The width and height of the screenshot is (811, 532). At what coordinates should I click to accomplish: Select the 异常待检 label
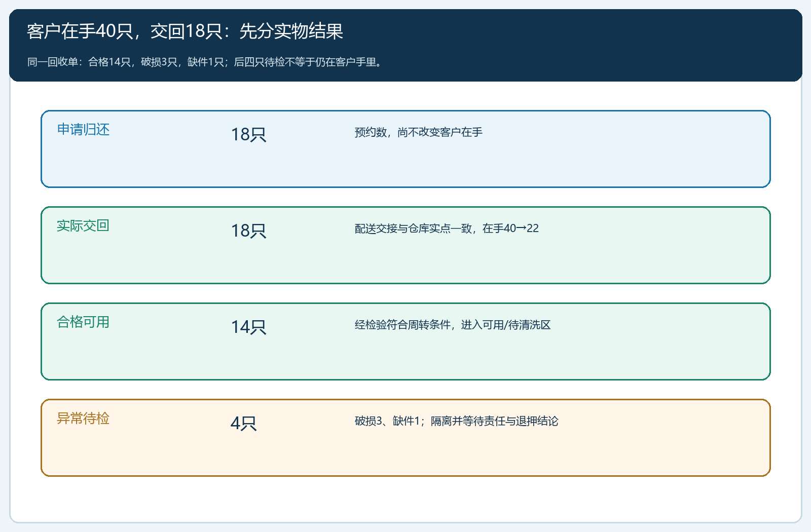[83, 419]
